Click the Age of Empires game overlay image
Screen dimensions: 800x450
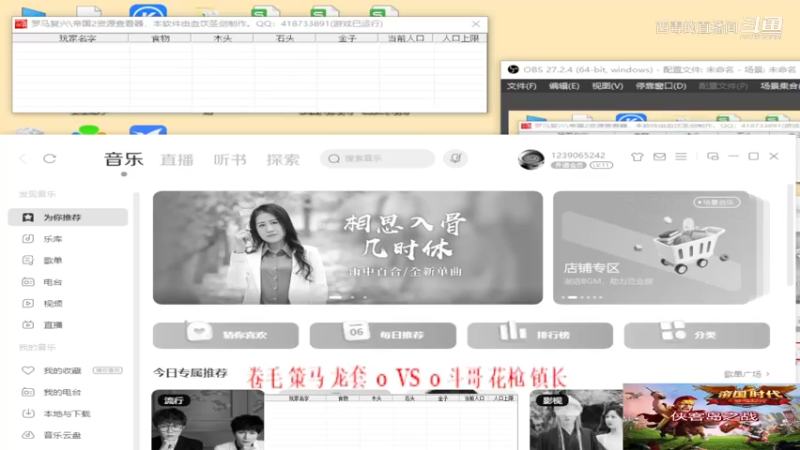711,416
